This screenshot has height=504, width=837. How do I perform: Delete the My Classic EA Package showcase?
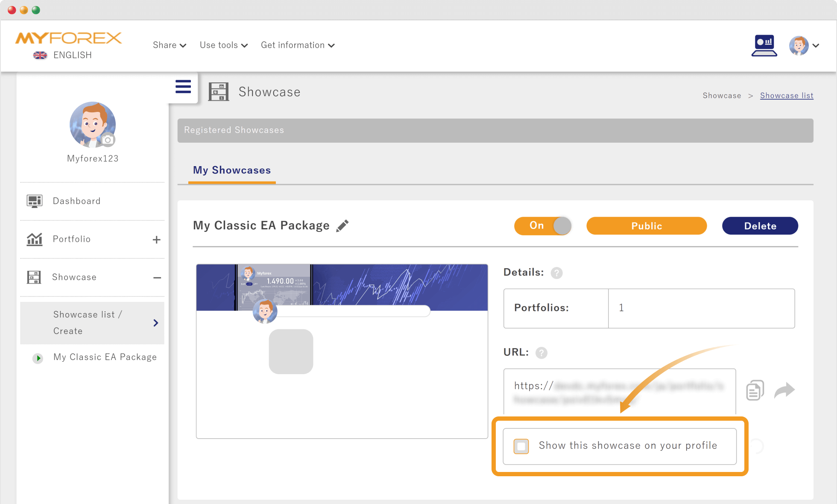(760, 226)
